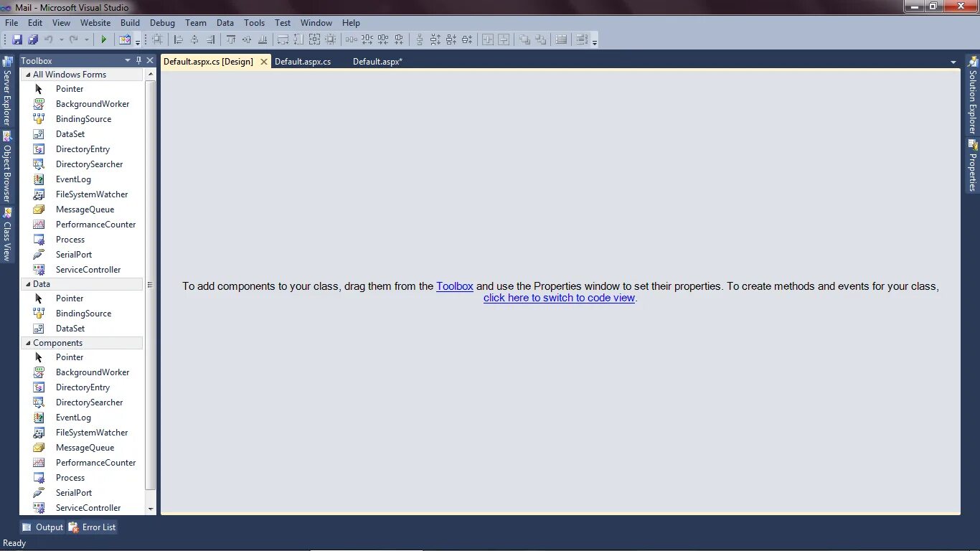Click the Send to Back icon
This screenshot has height=551, width=980.
(540, 39)
